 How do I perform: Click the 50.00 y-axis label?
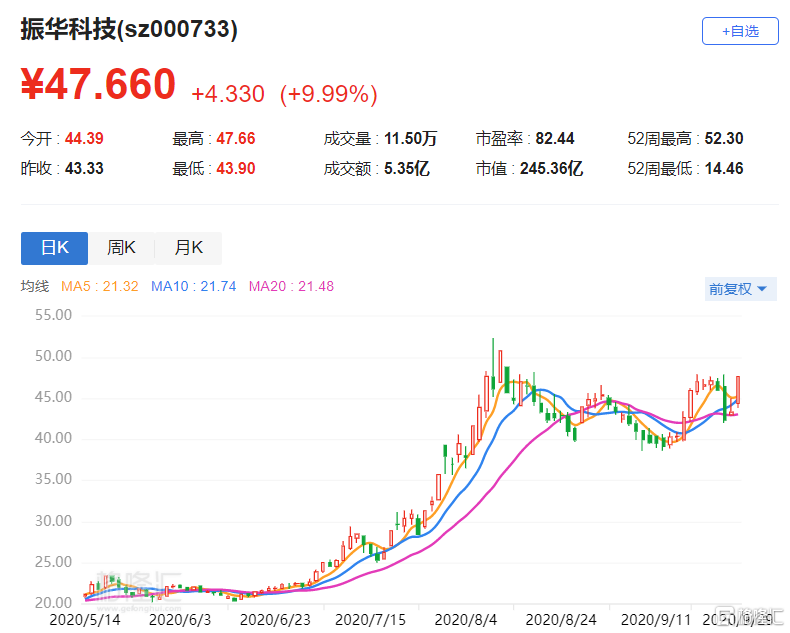(53, 356)
